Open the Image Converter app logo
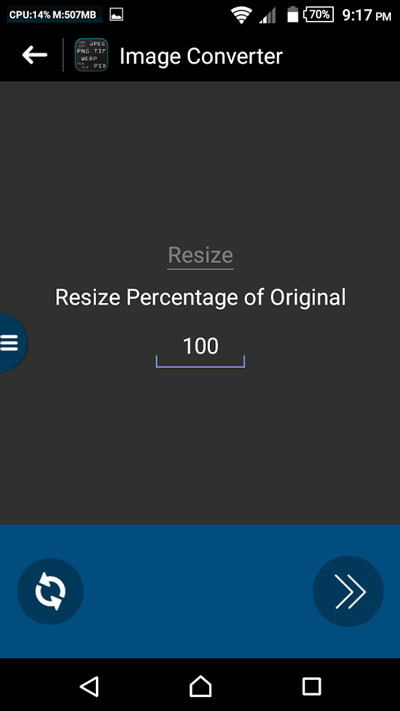The height and width of the screenshot is (711, 400). (x=91, y=55)
